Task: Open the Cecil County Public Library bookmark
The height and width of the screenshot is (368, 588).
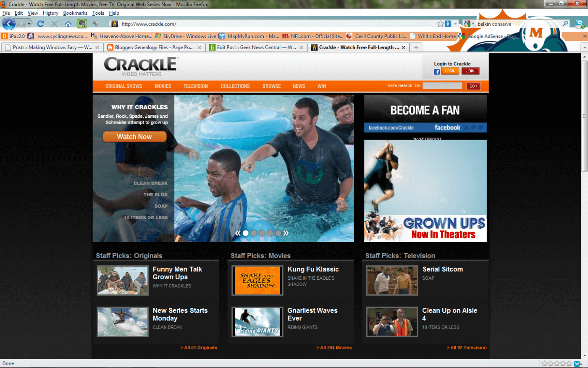Action: [377, 36]
